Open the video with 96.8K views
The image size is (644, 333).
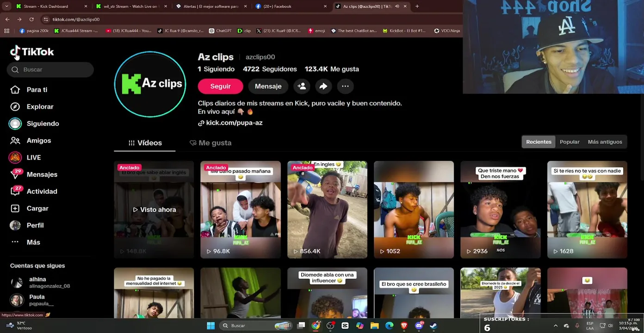(241, 210)
